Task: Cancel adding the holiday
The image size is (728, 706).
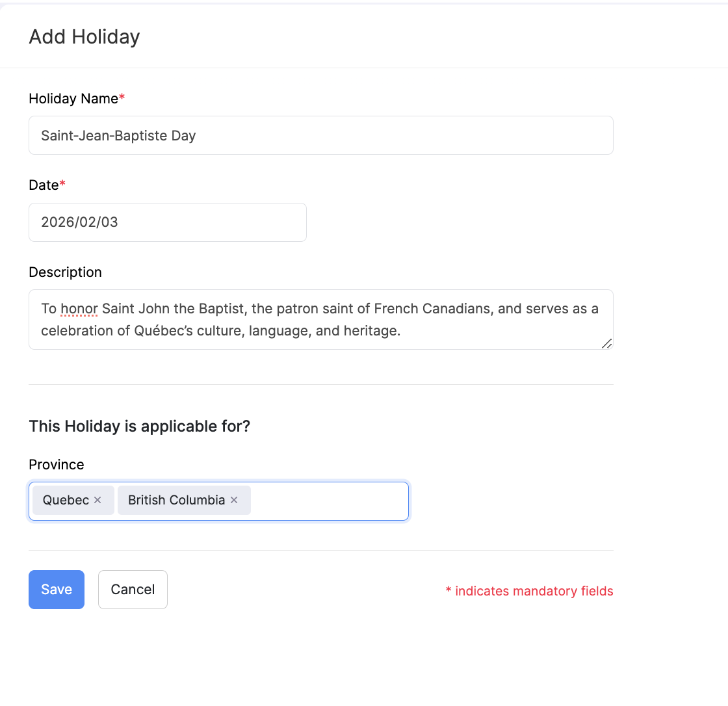Action: [x=133, y=590]
